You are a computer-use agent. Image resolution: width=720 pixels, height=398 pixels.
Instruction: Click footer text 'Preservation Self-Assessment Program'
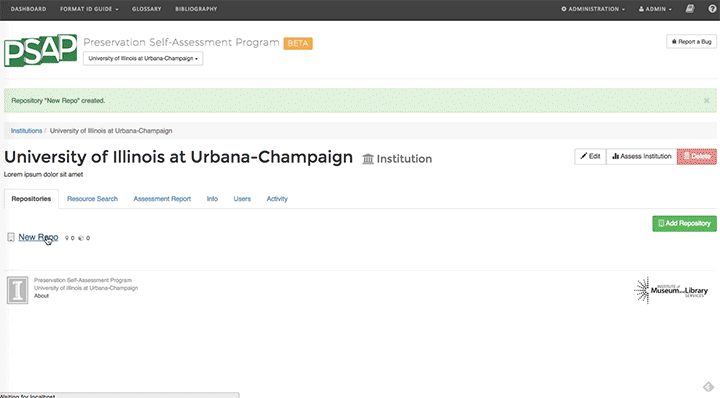(83, 280)
